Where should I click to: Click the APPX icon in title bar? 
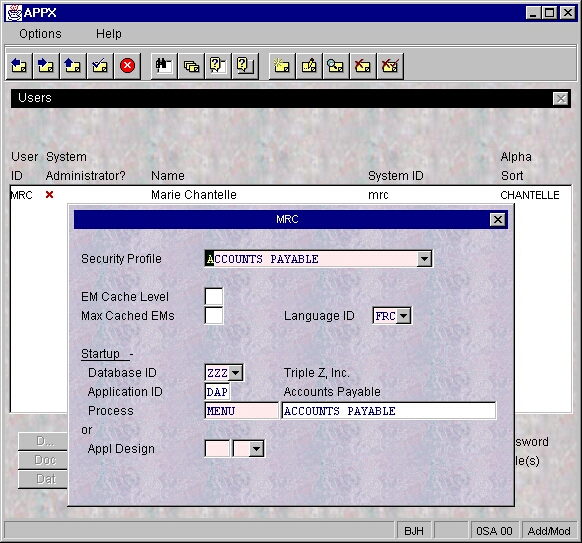tap(14, 13)
